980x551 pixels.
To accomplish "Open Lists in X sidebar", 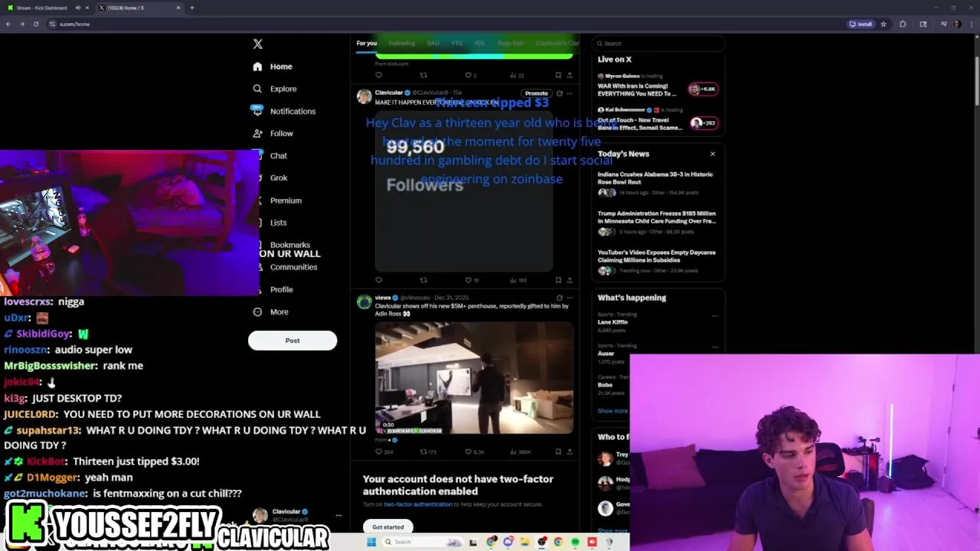I will [x=278, y=223].
